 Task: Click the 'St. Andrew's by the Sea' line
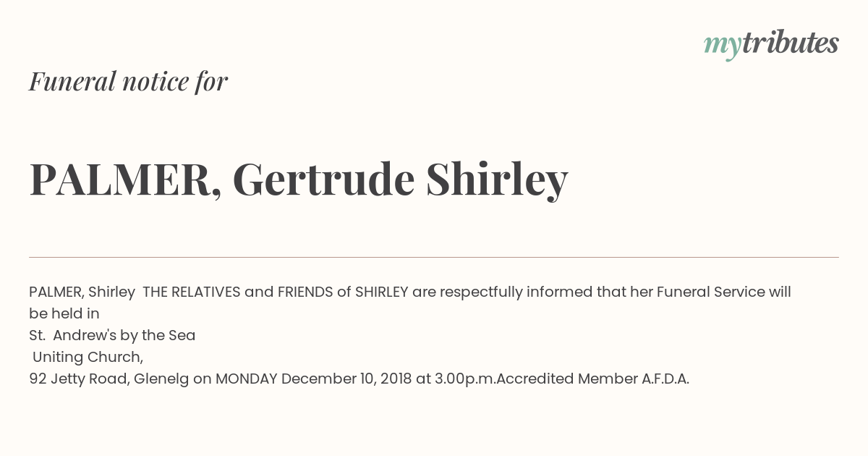click(x=112, y=336)
